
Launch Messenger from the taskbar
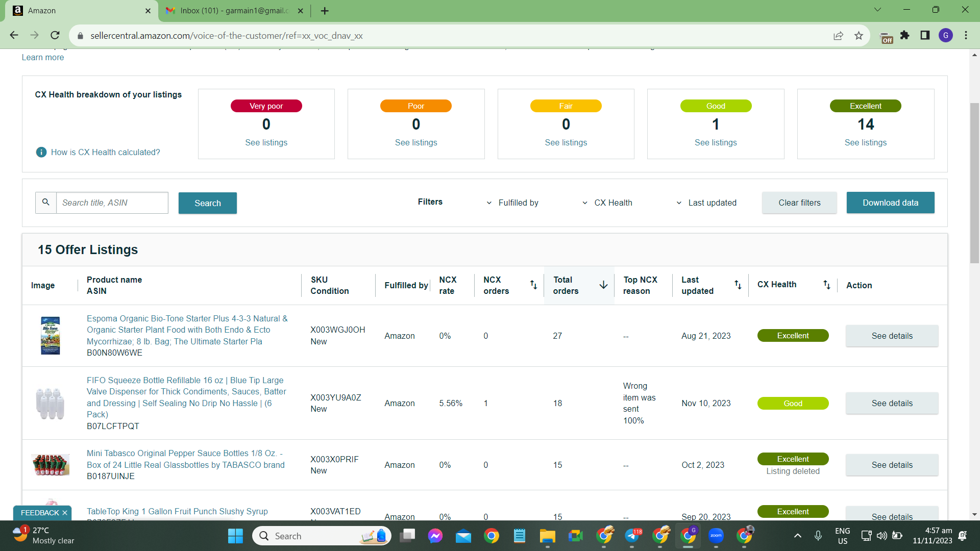[435, 536]
